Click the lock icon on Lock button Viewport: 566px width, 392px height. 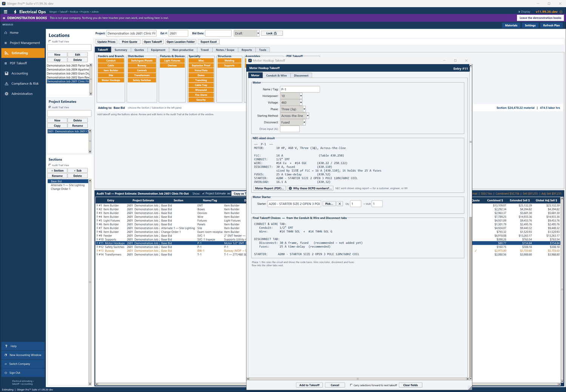pyautogui.click(x=275, y=33)
